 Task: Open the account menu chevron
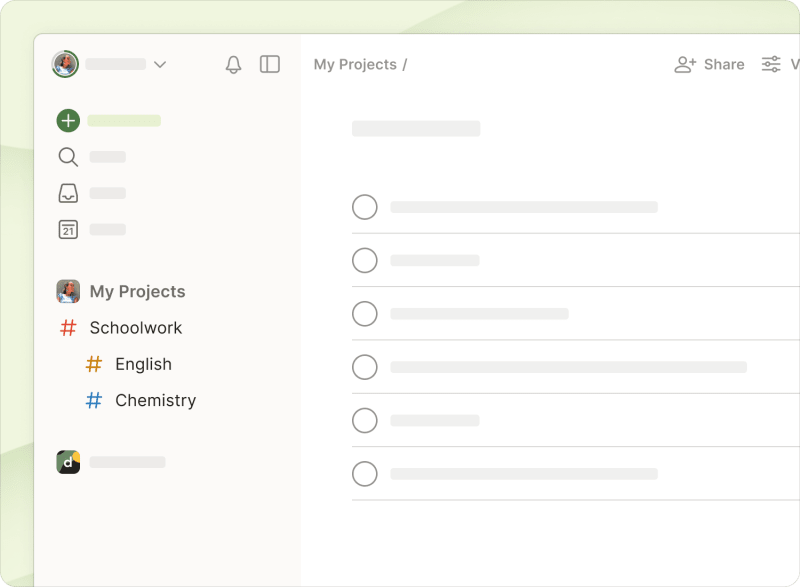point(160,64)
